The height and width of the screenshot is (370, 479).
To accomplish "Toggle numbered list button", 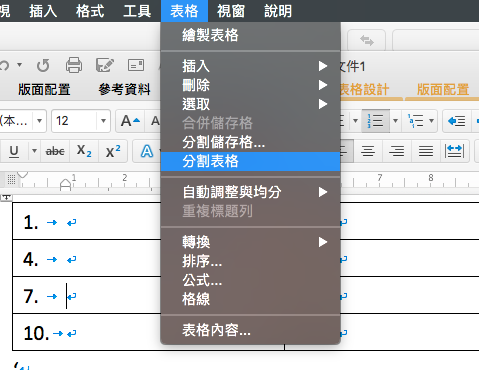I will click(376, 121).
